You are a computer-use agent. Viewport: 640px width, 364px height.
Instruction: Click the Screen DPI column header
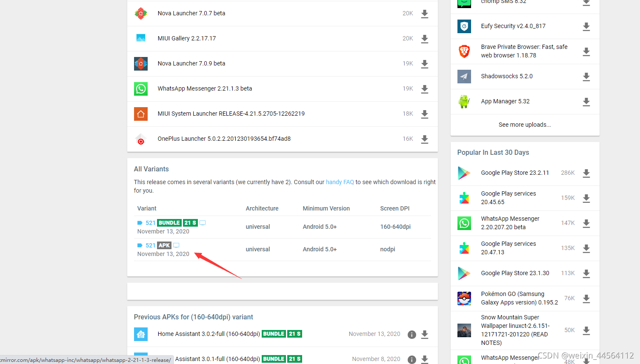[395, 208]
